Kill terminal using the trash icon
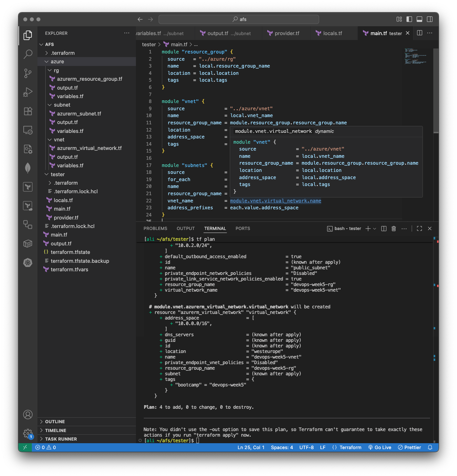Viewport: 457px width, 476px height. pos(394,229)
